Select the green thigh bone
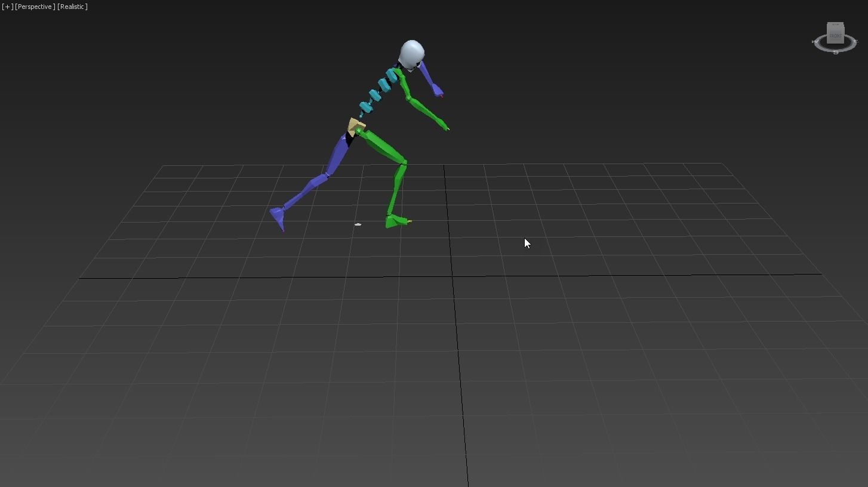868x487 pixels. [x=383, y=146]
